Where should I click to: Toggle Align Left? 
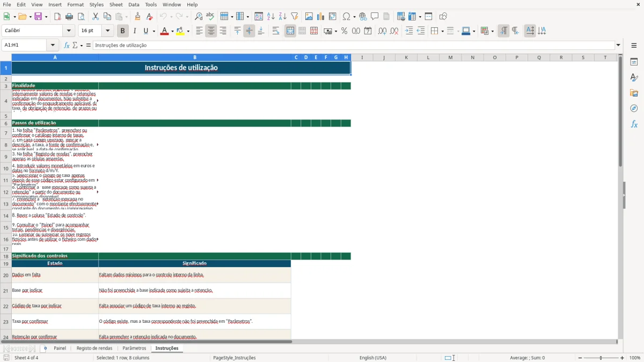coord(199,31)
